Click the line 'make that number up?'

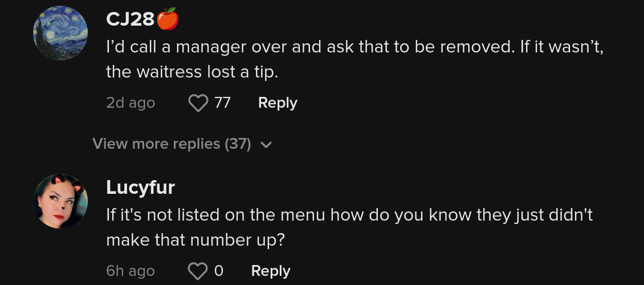point(195,240)
